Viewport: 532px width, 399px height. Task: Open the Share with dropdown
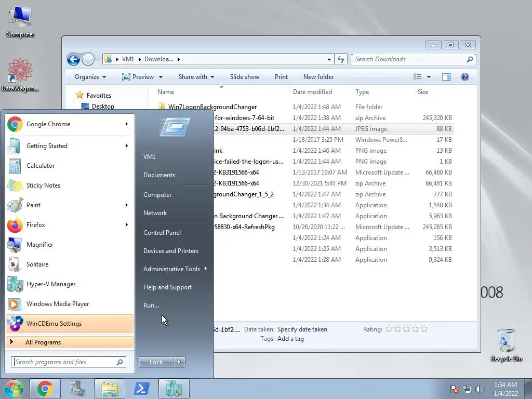[x=196, y=77]
